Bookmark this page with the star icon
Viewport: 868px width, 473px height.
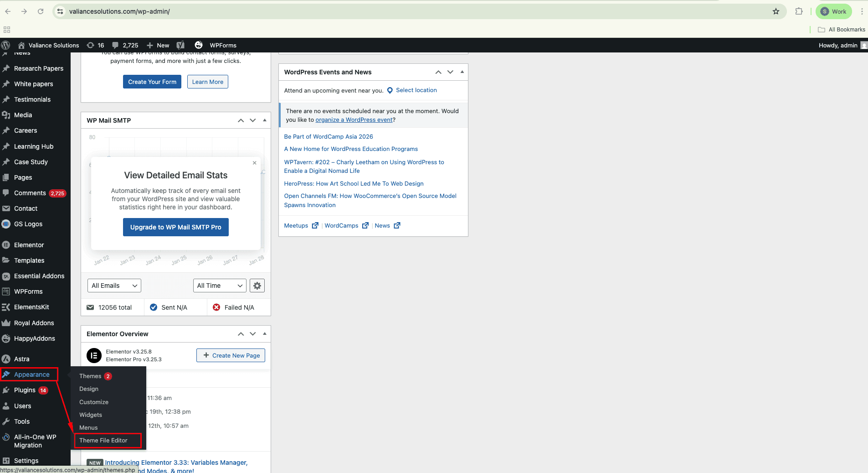coord(776,11)
